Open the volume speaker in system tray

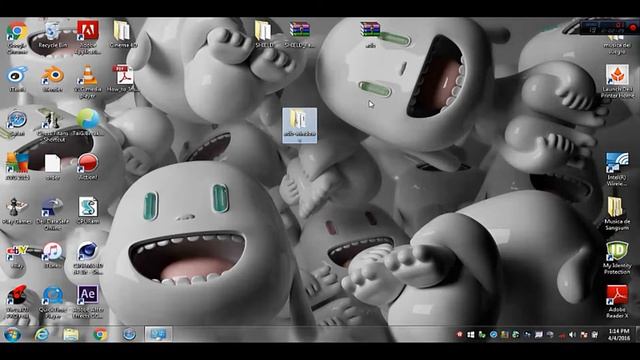573,335
